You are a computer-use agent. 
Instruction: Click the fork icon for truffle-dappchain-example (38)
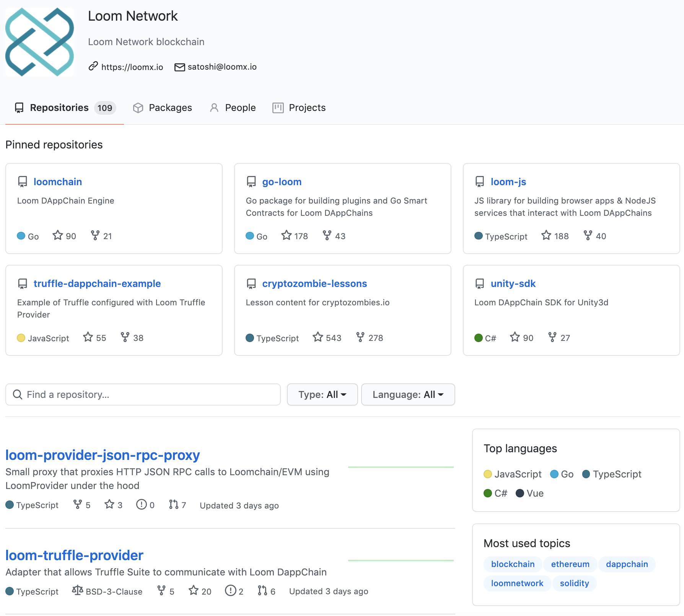(x=125, y=337)
